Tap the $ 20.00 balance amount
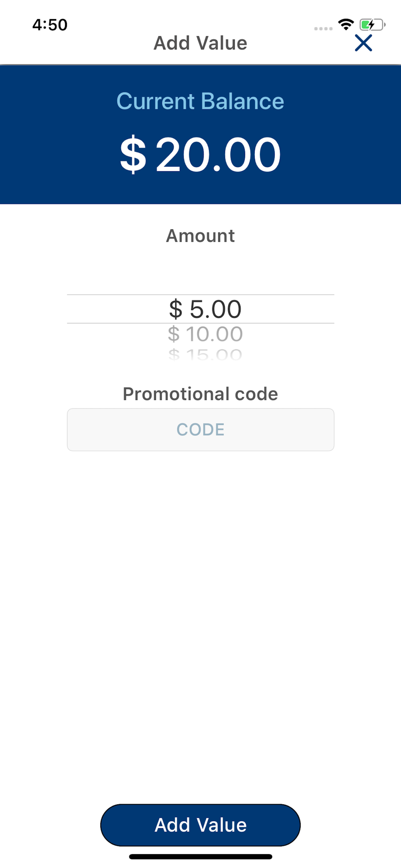 point(200,155)
